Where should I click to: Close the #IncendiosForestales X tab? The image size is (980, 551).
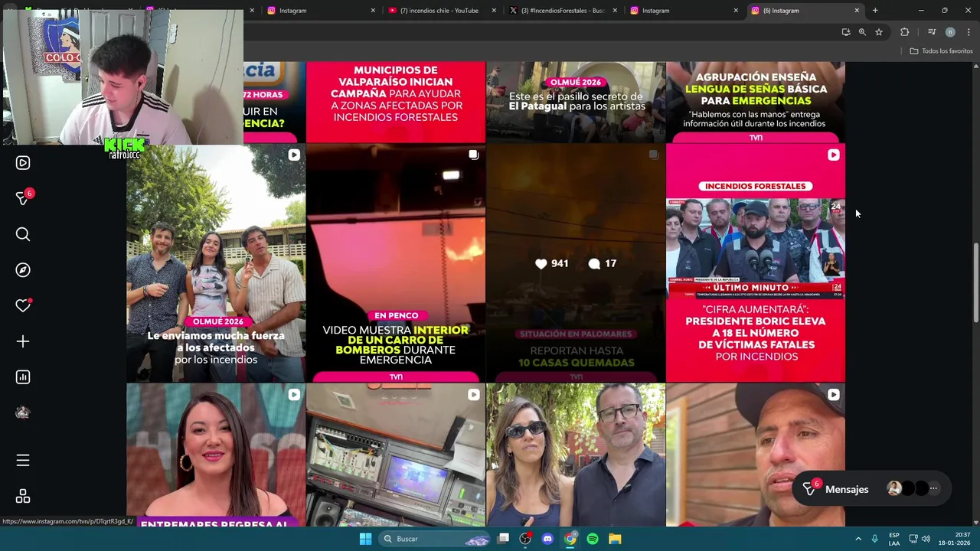(x=615, y=11)
